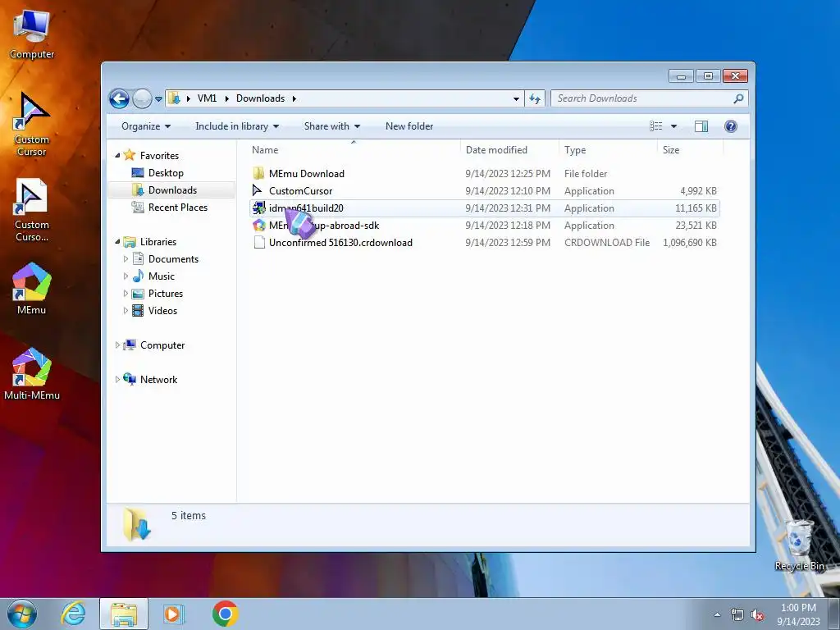Expand the Network node in navigation pane
The image size is (840, 630).
(x=117, y=379)
